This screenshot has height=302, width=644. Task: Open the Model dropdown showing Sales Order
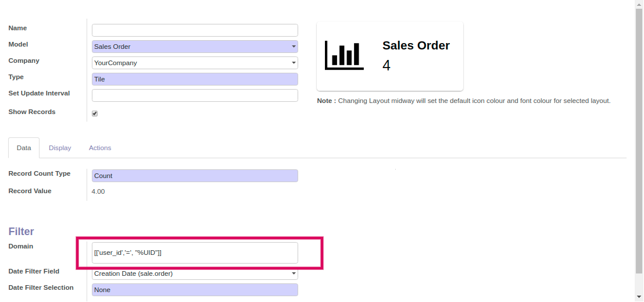tap(195, 47)
